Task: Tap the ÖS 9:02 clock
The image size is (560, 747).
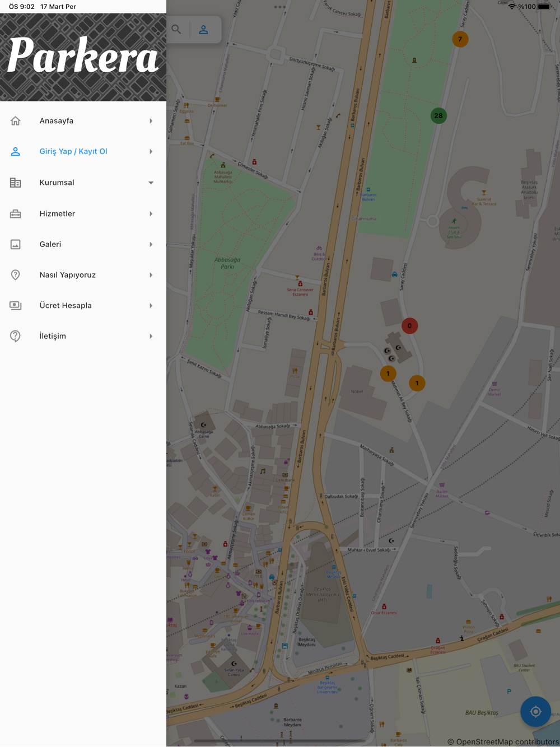Action: pyautogui.click(x=21, y=7)
